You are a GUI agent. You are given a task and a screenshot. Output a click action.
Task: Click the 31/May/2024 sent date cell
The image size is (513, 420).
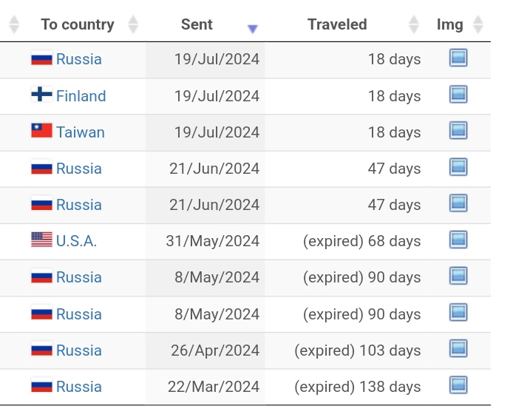214,241
